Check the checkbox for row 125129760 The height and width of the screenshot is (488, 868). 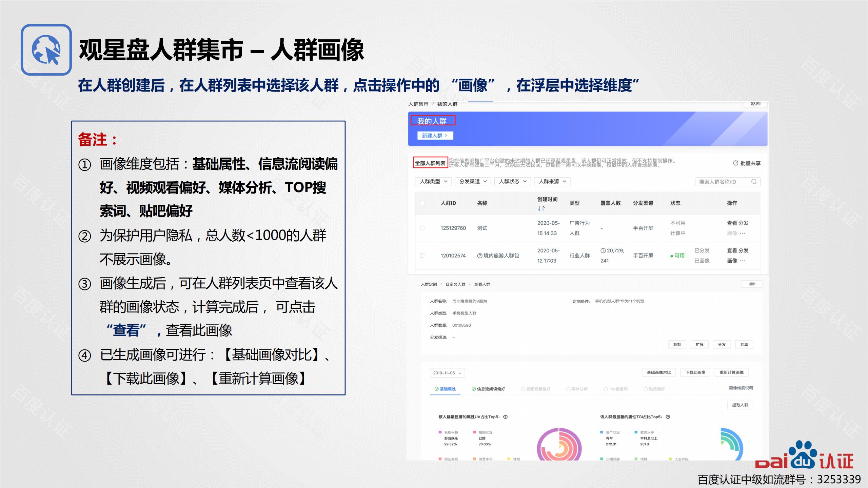422,228
